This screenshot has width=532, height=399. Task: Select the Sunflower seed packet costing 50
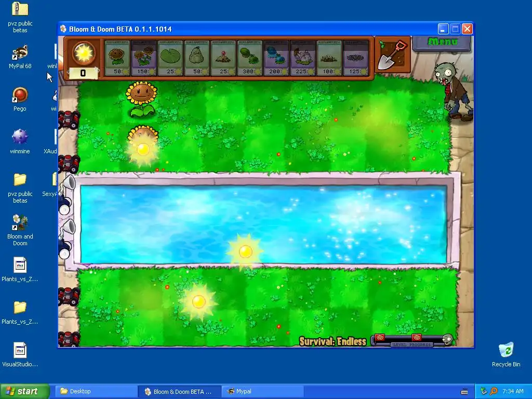[117, 58]
